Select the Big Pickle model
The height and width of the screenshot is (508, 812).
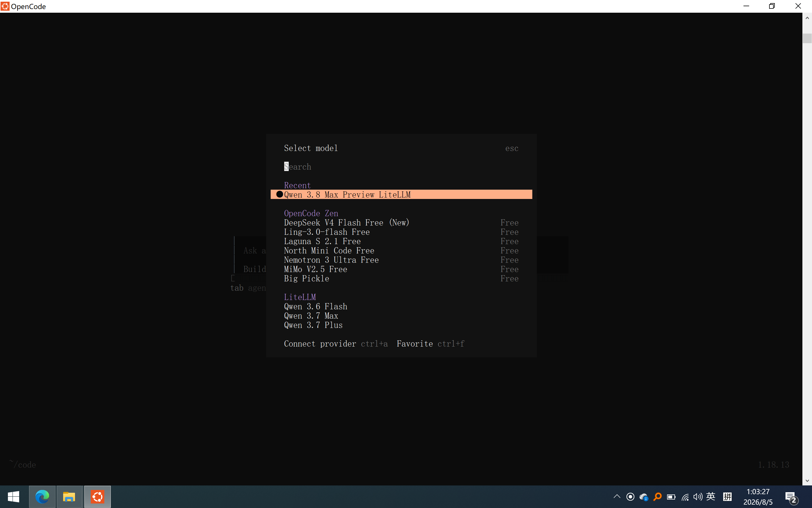[401, 279]
